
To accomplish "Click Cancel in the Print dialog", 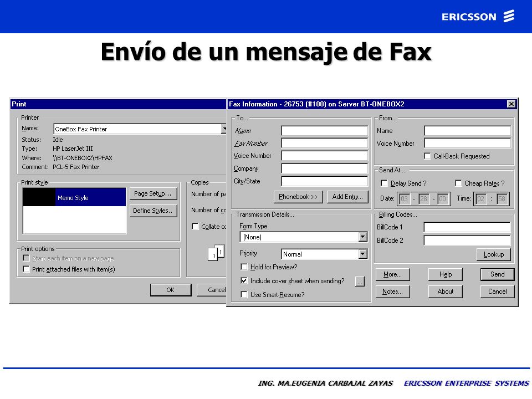I will click(212, 290).
